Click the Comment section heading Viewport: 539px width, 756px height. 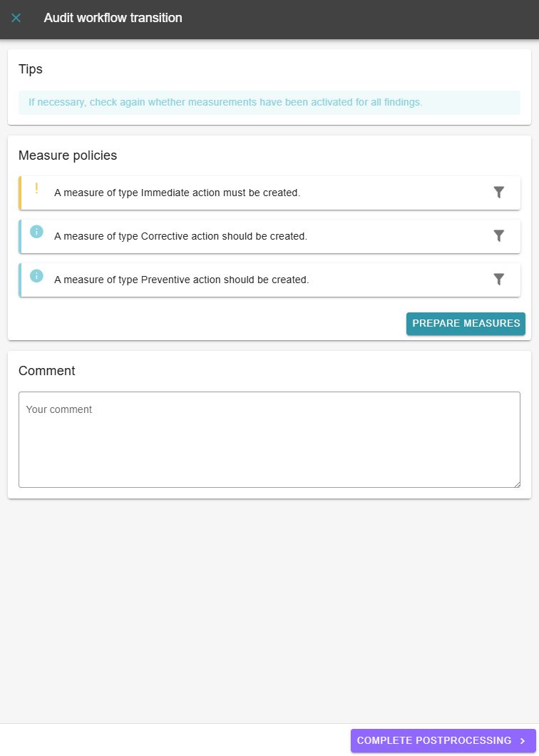point(46,371)
